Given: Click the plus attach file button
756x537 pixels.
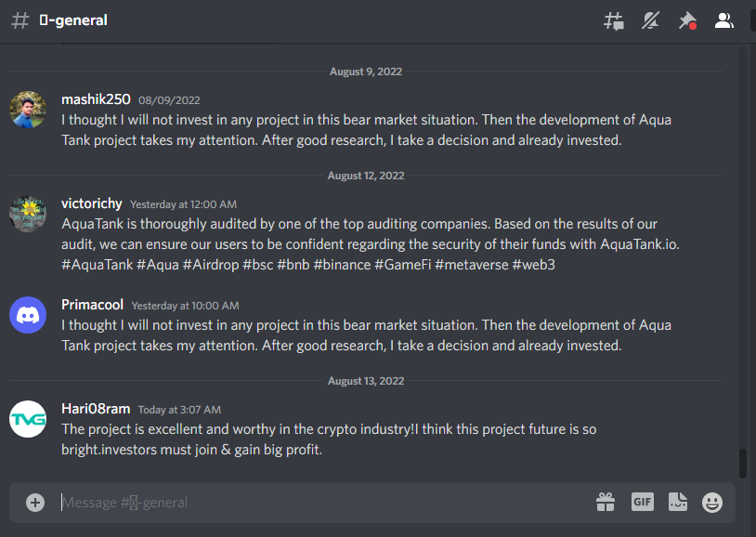Looking at the screenshot, I should coord(35,503).
